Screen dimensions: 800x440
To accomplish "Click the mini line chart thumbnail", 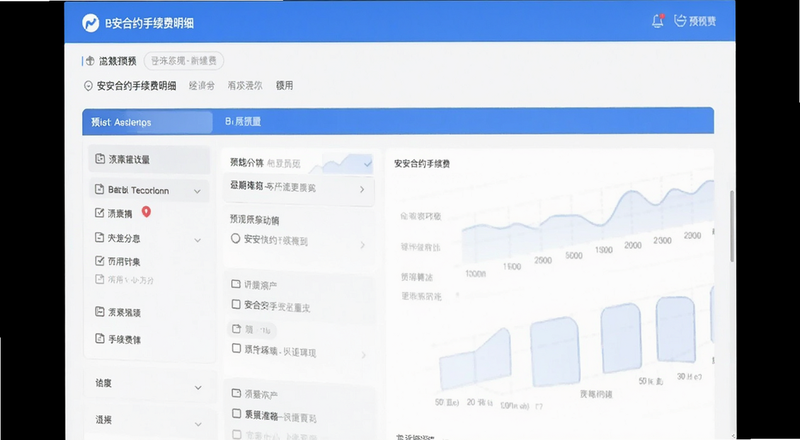I will pyautogui.click(x=341, y=164).
